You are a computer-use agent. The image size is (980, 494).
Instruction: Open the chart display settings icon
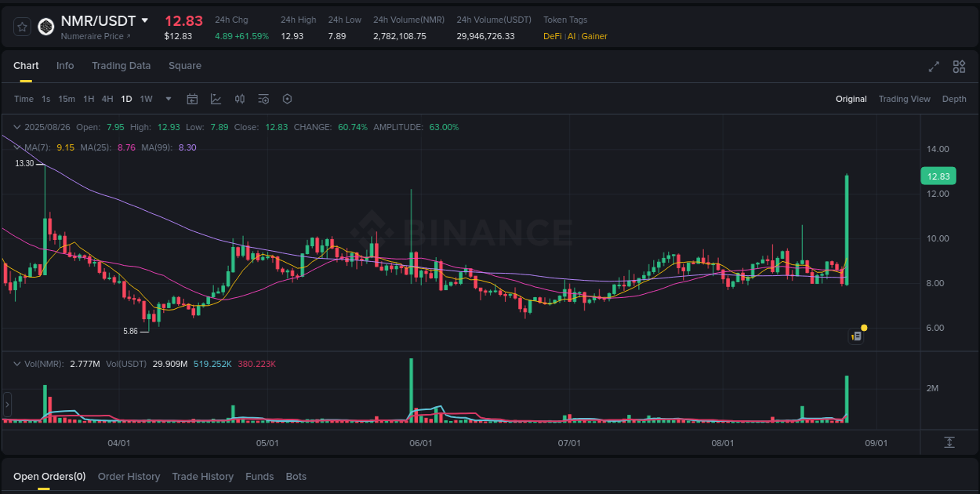tap(263, 98)
